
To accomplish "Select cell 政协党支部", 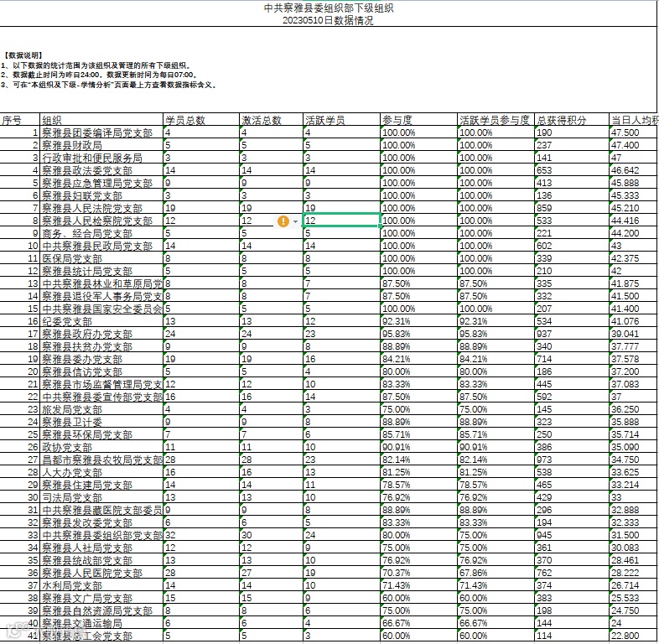I will point(101,447).
